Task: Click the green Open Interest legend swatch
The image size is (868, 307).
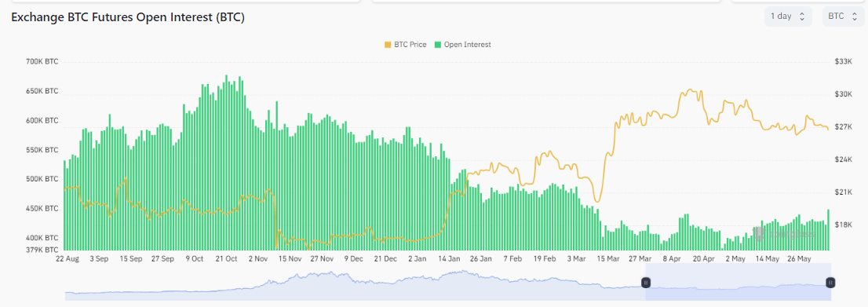Action: (438, 44)
